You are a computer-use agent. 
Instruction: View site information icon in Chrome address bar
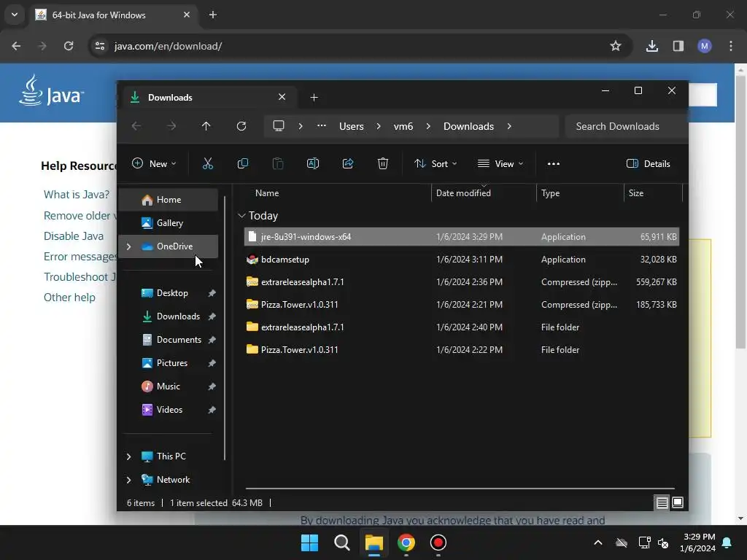100,46
